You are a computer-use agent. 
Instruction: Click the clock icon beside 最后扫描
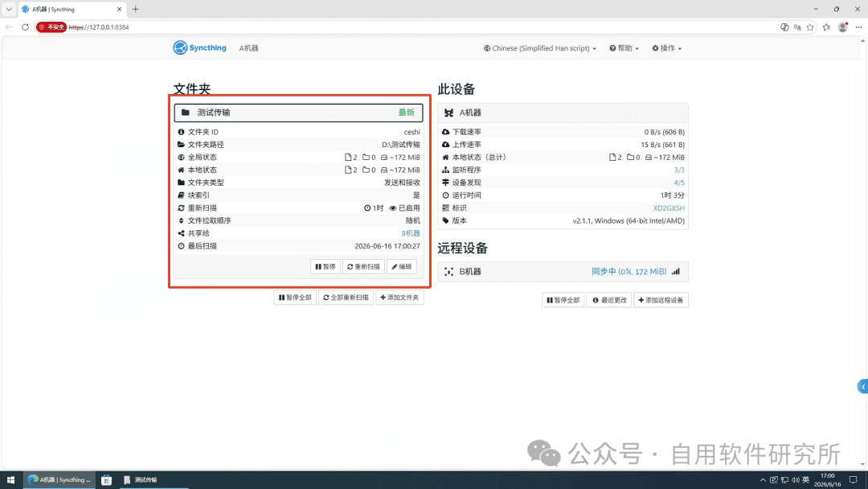coord(181,246)
